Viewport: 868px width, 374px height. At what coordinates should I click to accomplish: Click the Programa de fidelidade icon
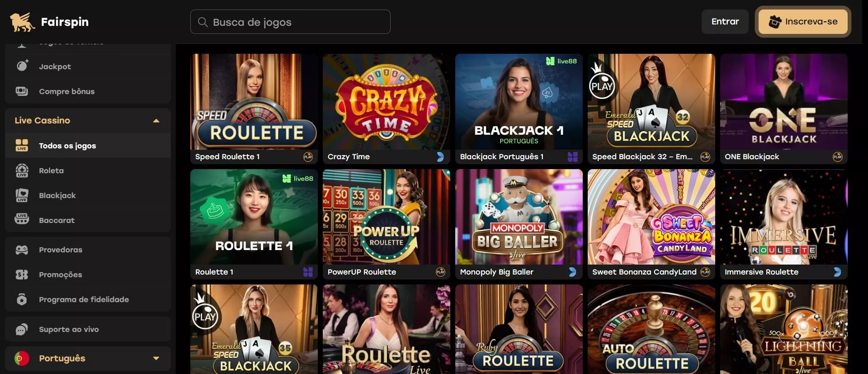pyautogui.click(x=22, y=299)
